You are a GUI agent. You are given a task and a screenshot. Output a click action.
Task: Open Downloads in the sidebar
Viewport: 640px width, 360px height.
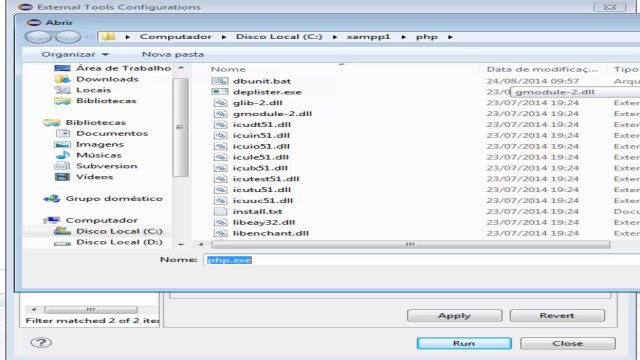[107, 79]
